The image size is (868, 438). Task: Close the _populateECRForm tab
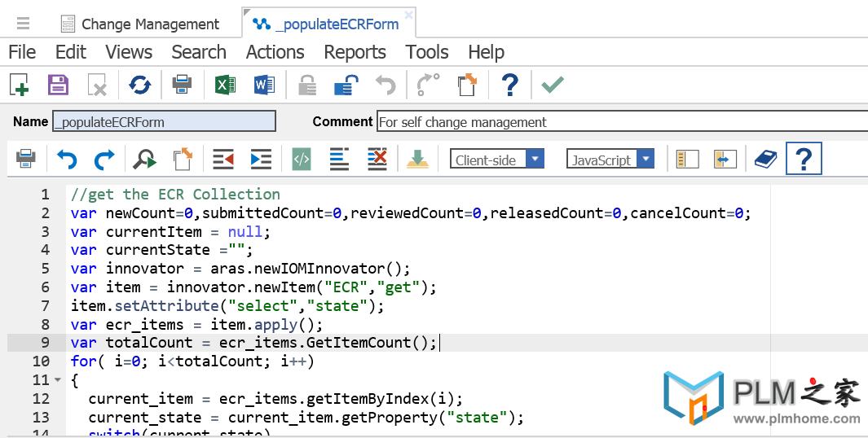408,15
